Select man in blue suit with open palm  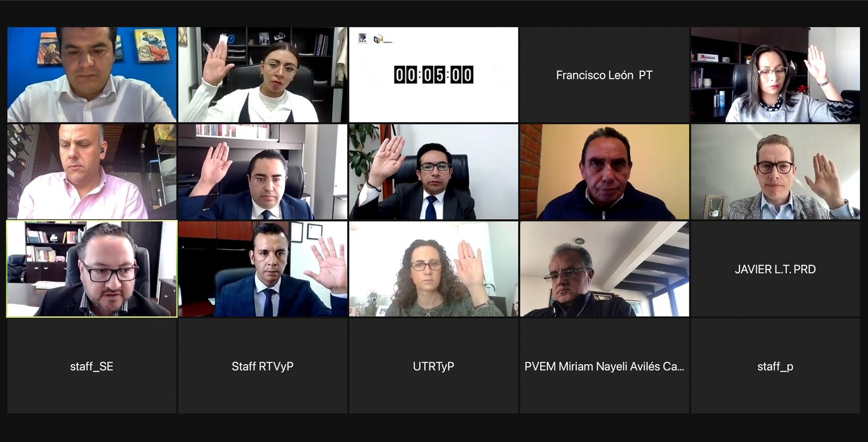pos(263,269)
